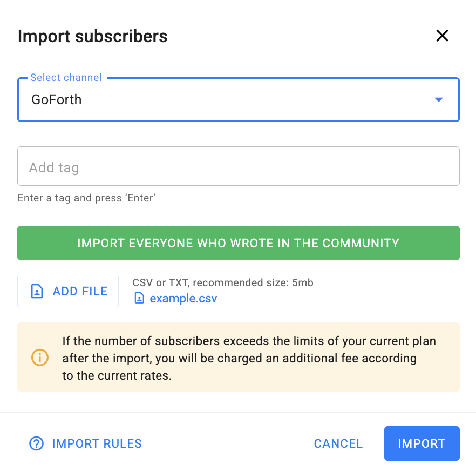
Task: Expand the Select channel dropdown arrow
Action: [438, 100]
